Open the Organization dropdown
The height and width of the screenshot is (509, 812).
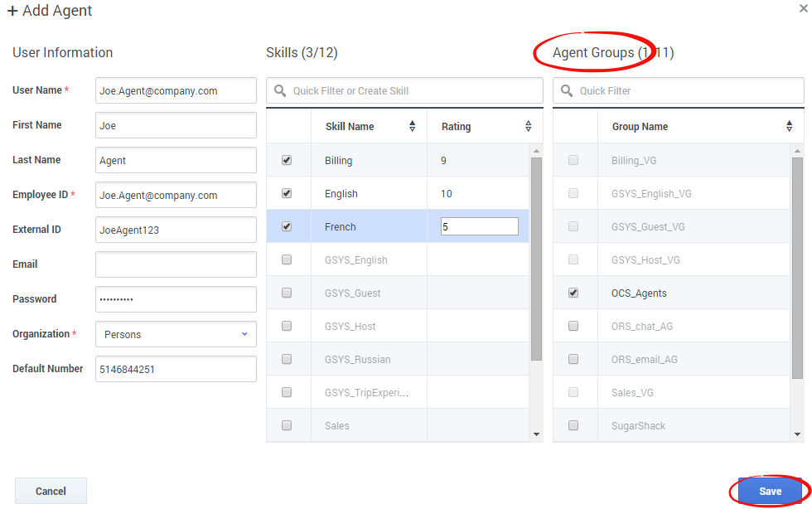click(x=176, y=335)
